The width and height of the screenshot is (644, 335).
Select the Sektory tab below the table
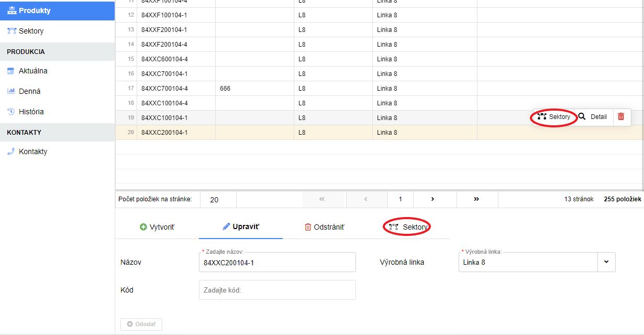click(x=408, y=227)
